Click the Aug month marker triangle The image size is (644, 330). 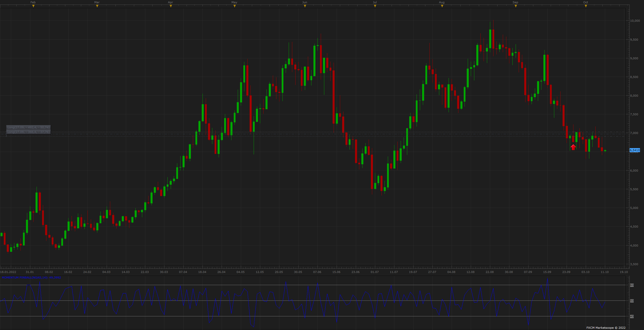point(442,6)
